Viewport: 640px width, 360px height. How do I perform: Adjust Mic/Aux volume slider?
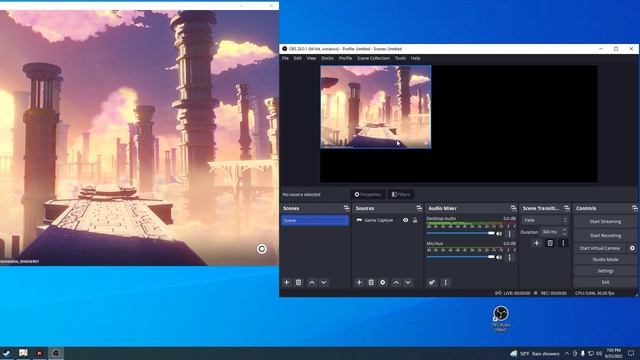[460, 257]
